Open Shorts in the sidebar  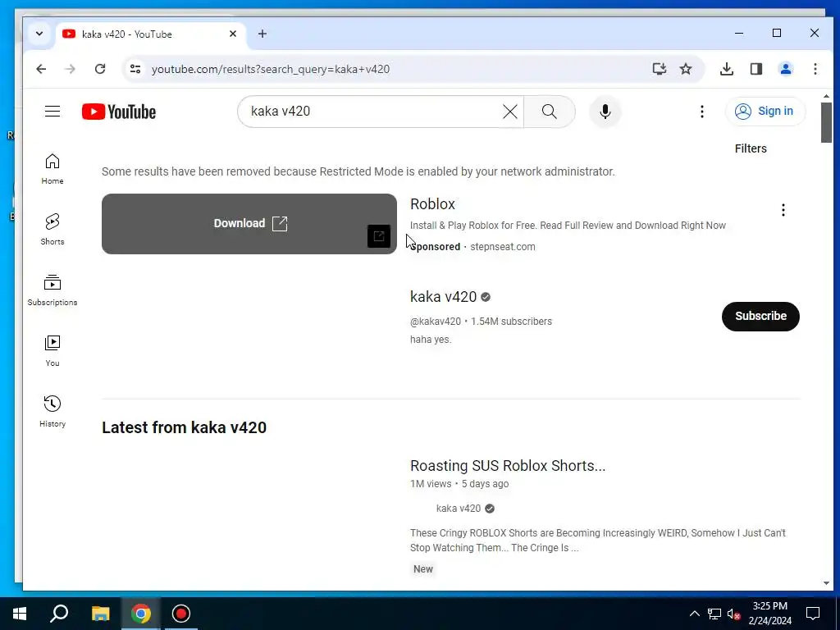tap(52, 230)
